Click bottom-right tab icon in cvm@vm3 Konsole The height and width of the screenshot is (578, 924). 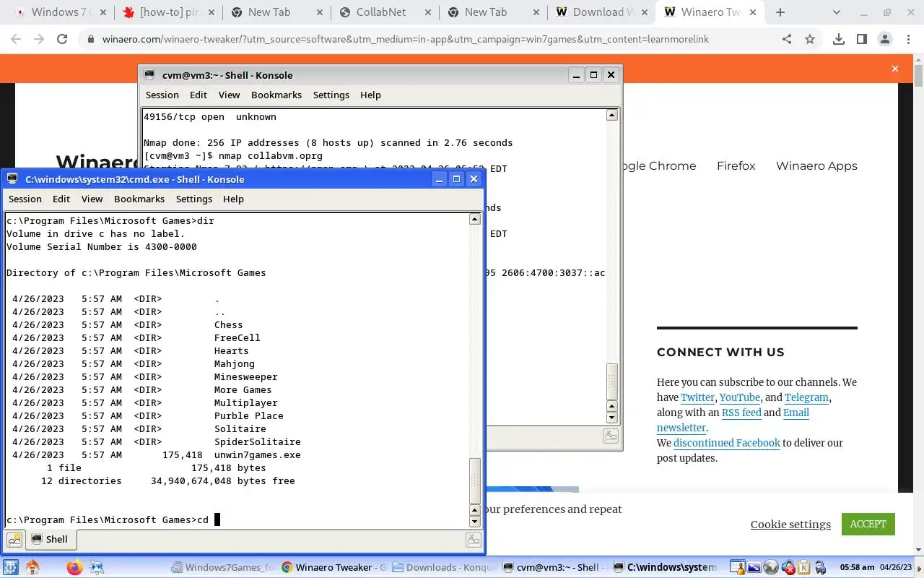(x=611, y=435)
